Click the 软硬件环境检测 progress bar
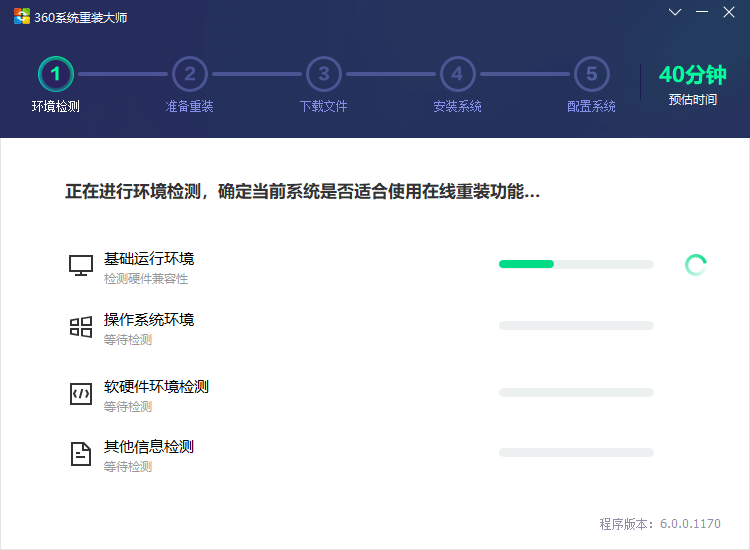 click(x=576, y=393)
